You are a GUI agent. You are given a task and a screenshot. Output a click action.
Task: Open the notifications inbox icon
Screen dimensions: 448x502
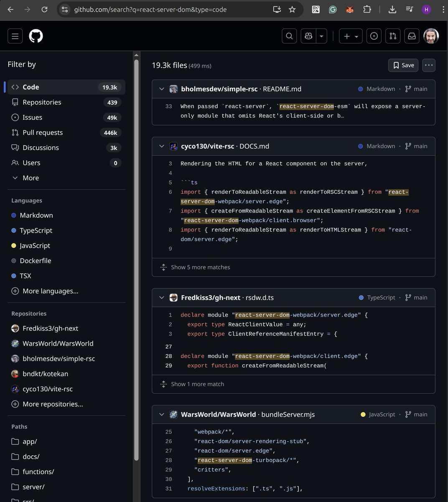(x=412, y=36)
